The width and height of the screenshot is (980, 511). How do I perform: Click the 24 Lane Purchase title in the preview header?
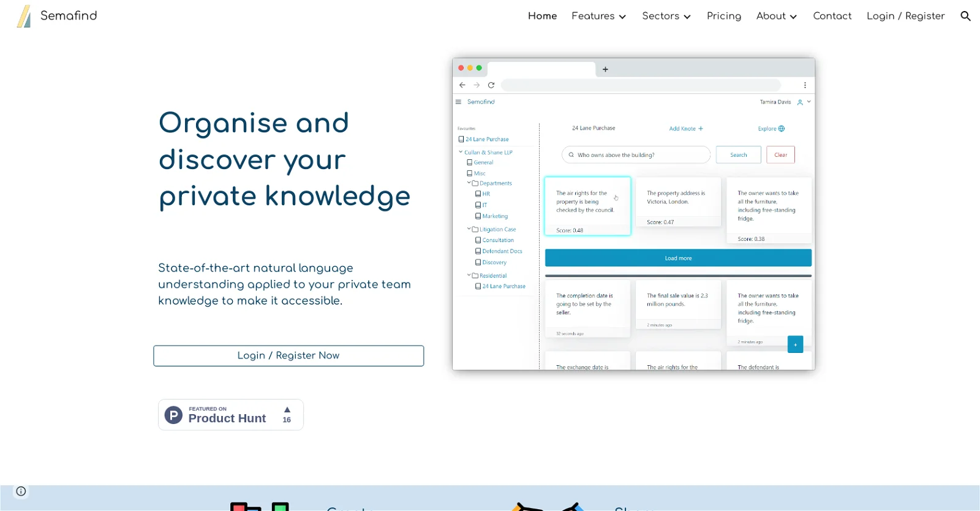[x=594, y=128]
